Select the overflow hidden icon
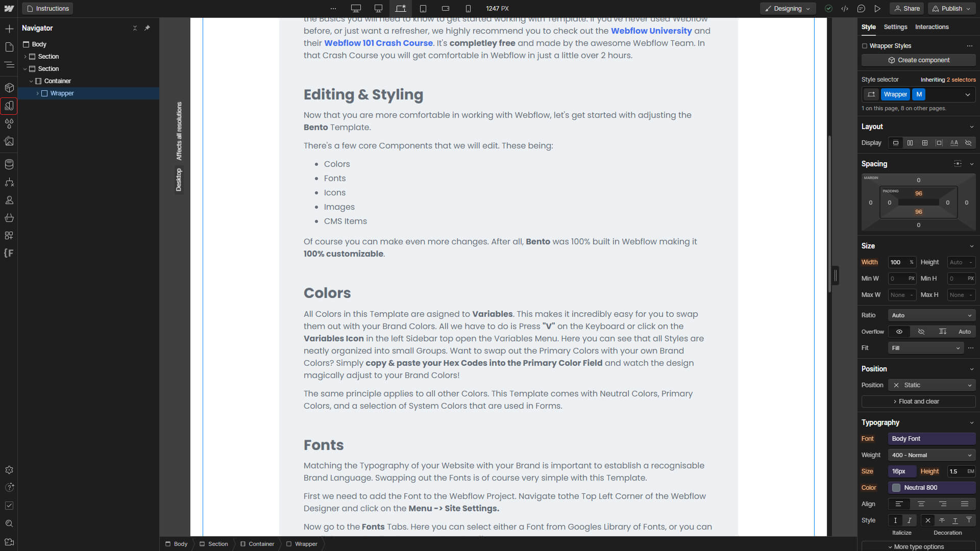This screenshot has height=551, width=980. coord(921,331)
